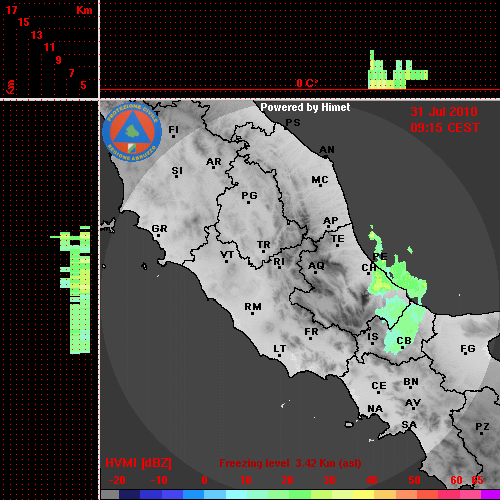Click the 5 height scale value
500x500 pixels.
click(83, 85)
